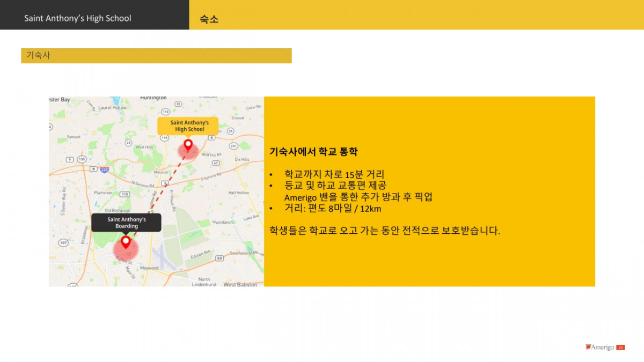Click the dark Saint Anthony's Boarding callout
This screenshot has width=644, height=362.
[x=126, y=223]
